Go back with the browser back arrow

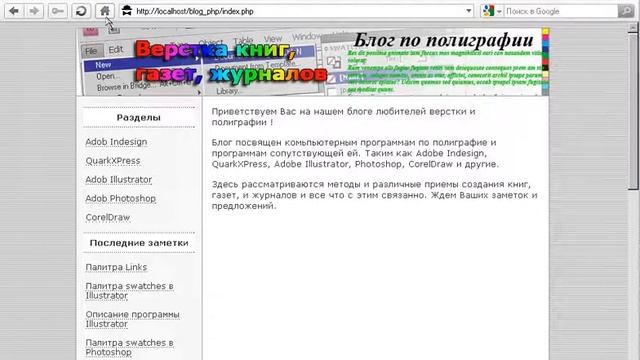coord(14,11)
